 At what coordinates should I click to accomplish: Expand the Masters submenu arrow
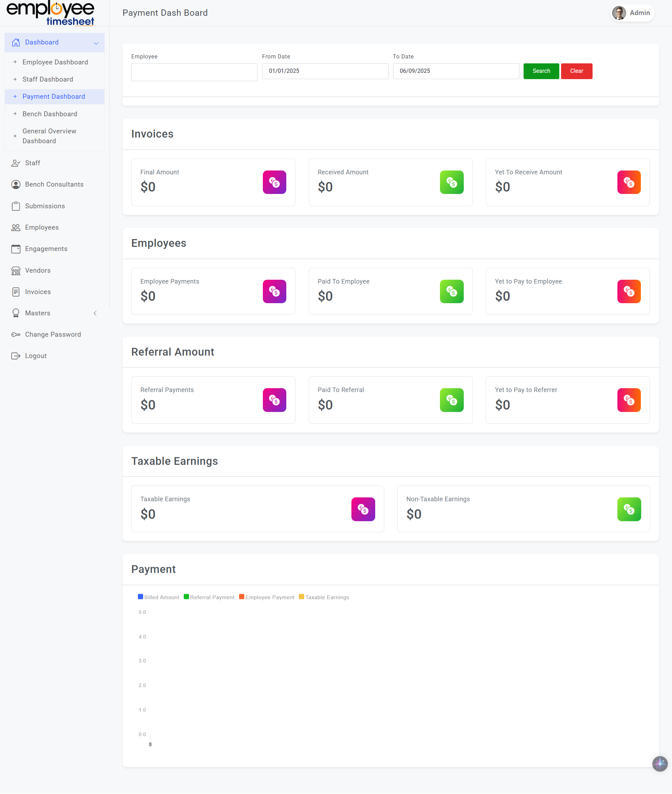[x=95, y=313]
